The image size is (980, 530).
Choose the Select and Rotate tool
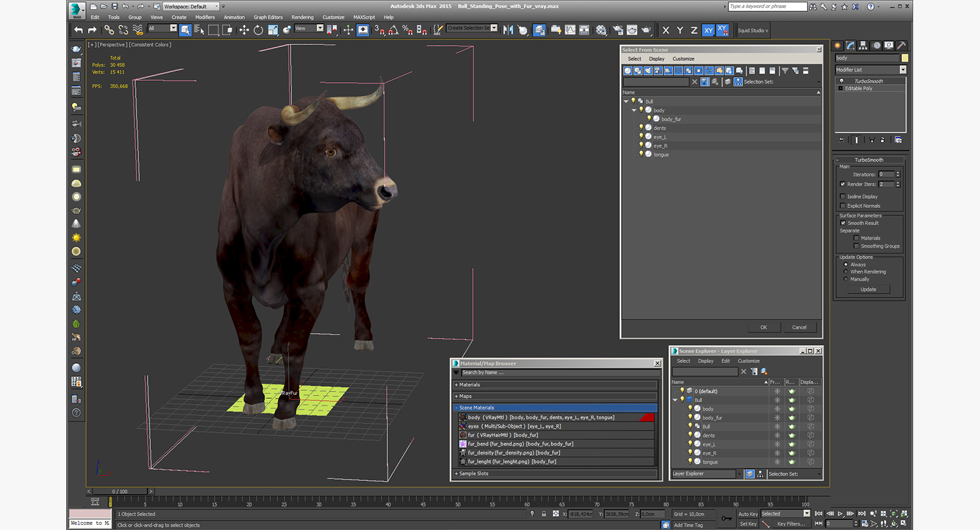[x=258, y=30]
